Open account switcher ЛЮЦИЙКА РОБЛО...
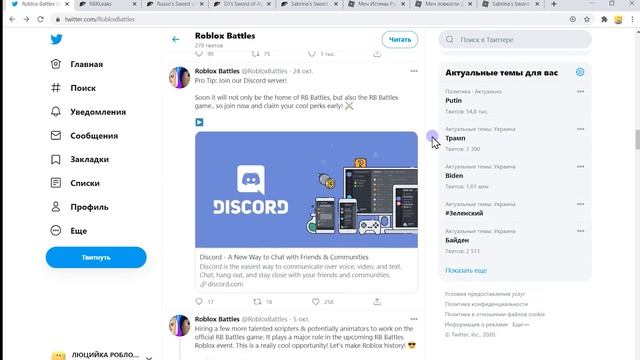Screen dimensions: 640x360 pos(102,355)
